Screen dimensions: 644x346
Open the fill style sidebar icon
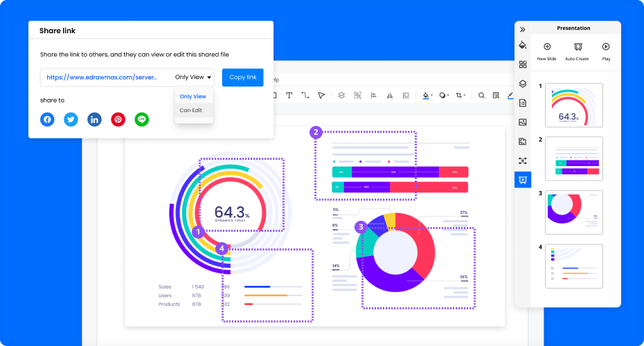pos(523,45)
